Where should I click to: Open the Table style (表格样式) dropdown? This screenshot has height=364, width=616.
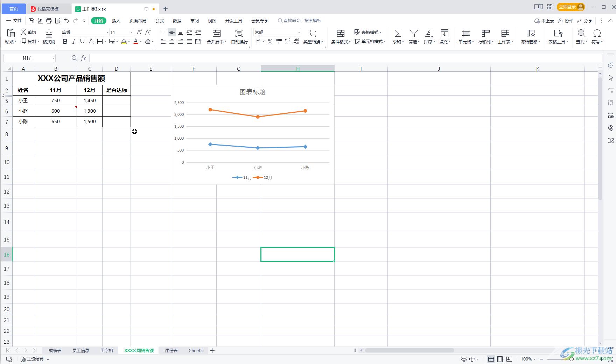(368, 32)
